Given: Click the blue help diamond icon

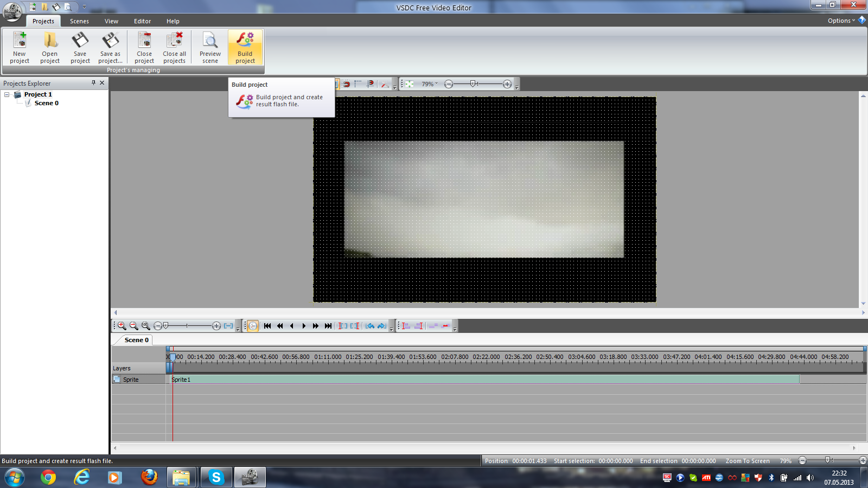Looking at the screenshot, I should 862,20.
